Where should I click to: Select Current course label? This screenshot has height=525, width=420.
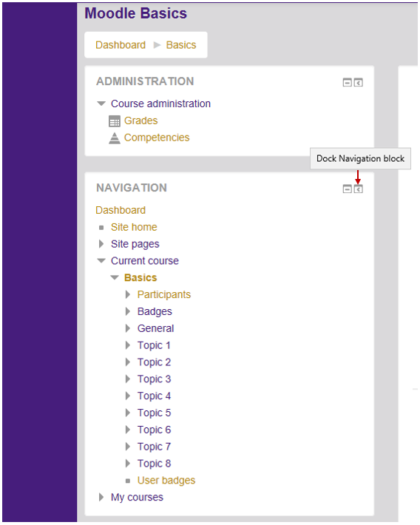(145, 261)
